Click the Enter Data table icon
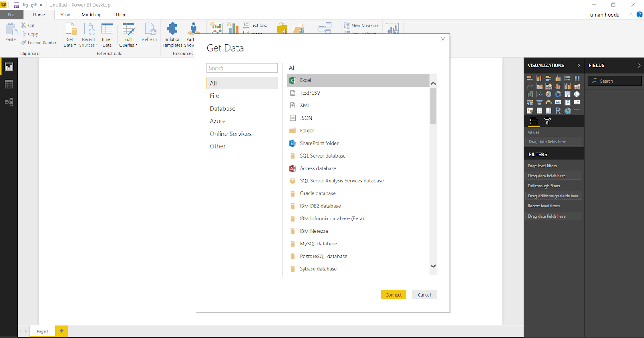This screenshot has width=644, height=338. (x=107, y=29)
